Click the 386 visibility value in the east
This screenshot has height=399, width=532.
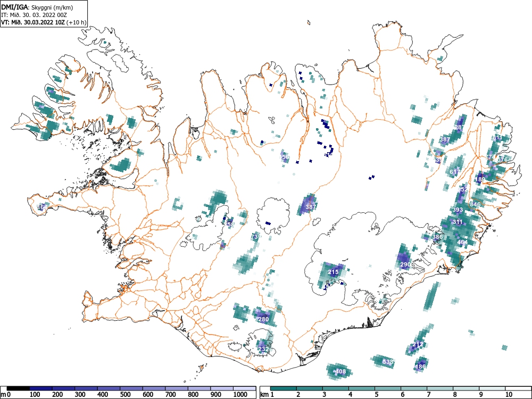point(437,237)
